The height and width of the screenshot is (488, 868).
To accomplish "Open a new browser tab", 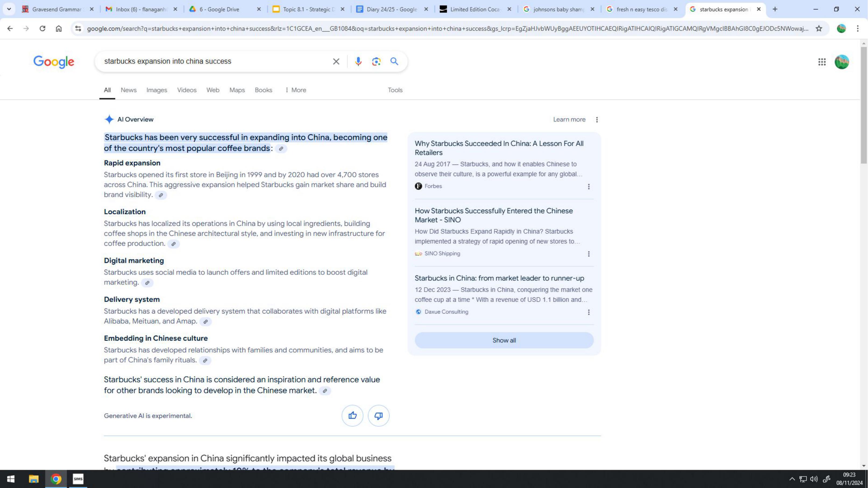I will pyautogui.click(x=775, y=9).
